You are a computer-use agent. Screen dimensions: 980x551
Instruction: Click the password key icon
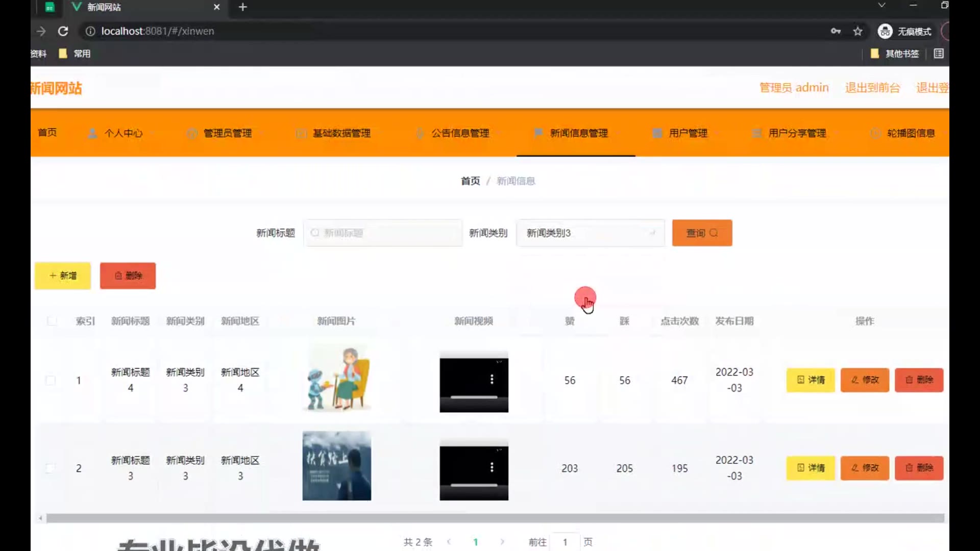pyautogui.click(x=836, y=31)
